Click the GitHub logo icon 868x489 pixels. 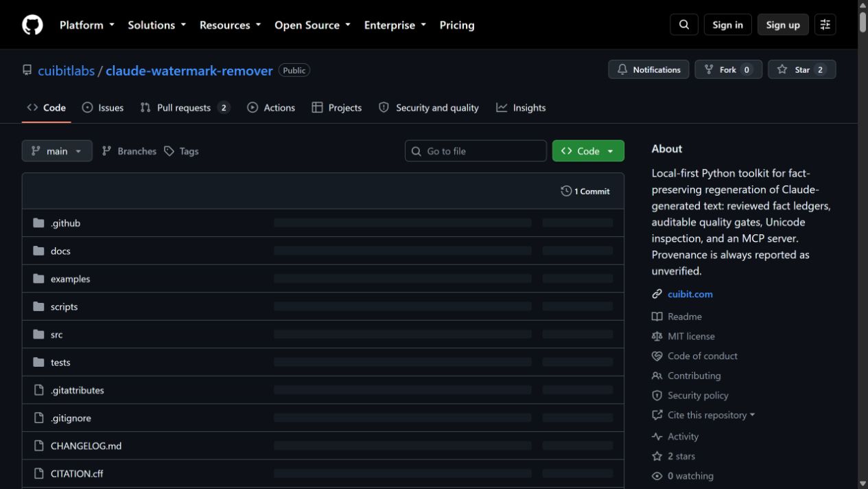tap(32, 25)
